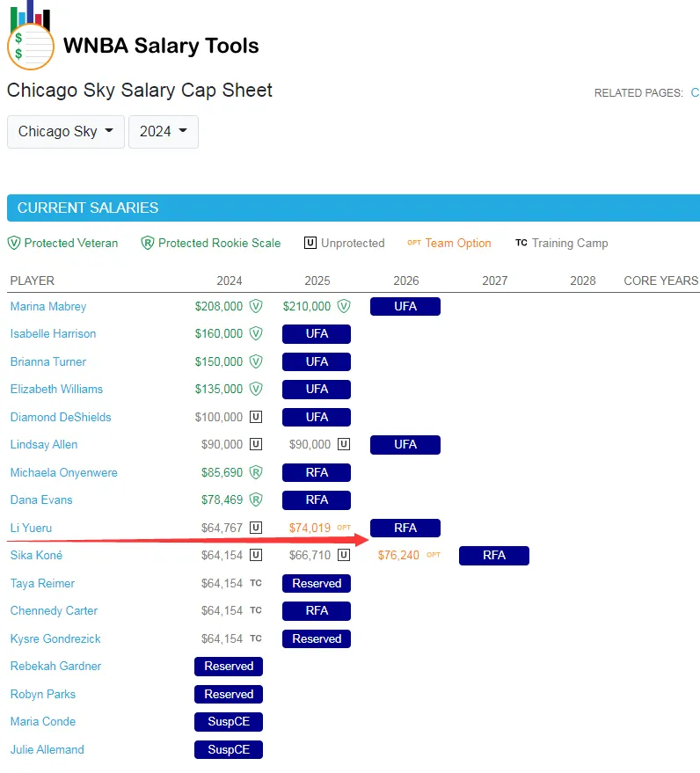This screenshot has height=773, width=700.
Task: Open Isabelle Harrison's player link
Action: [54, 334]
